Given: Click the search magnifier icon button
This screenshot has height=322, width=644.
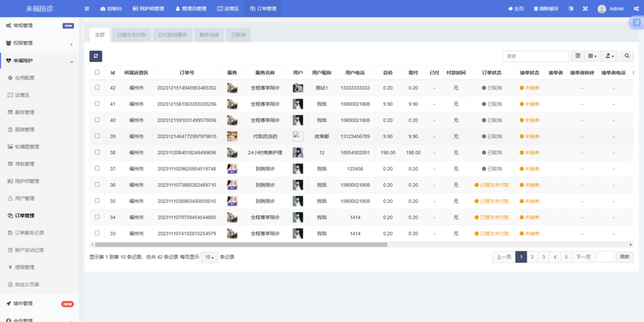Looking at the screenshot, I should [626, 56].
